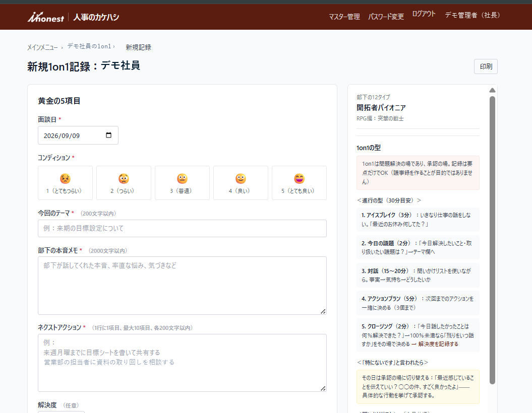Grab resize handle of ネクストアクション textarea

323,389
